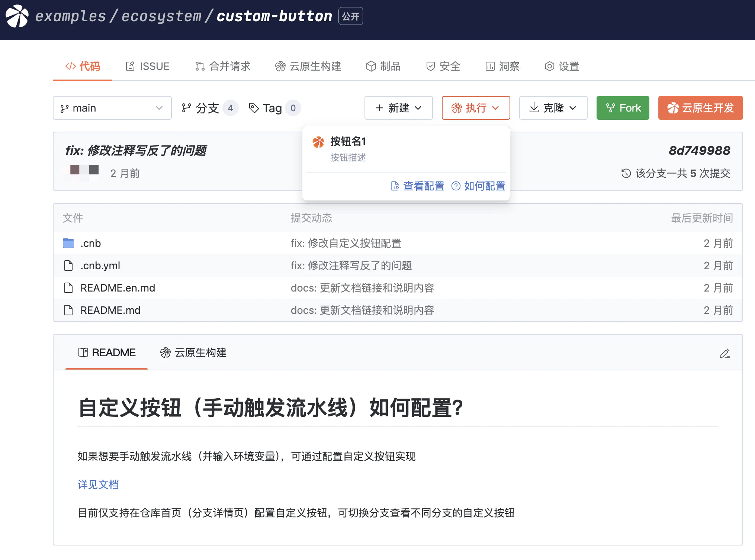The height and width of the screenshot is (560, 755).
Task: Click the green Fork button
Action: click(x=623, y=108)
